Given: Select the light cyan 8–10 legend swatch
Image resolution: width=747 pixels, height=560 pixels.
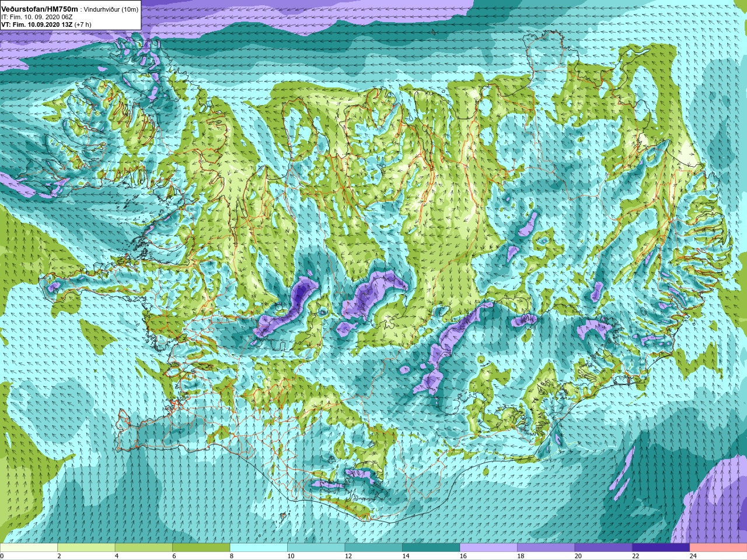Looking at the screenshot, I should tap(259, 548).
